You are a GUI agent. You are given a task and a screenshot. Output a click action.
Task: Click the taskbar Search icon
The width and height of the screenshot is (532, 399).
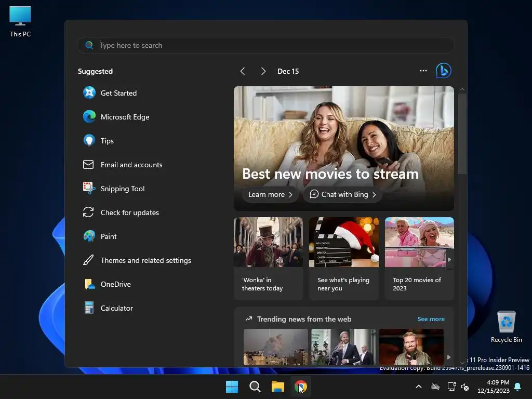tap(255, 387)
